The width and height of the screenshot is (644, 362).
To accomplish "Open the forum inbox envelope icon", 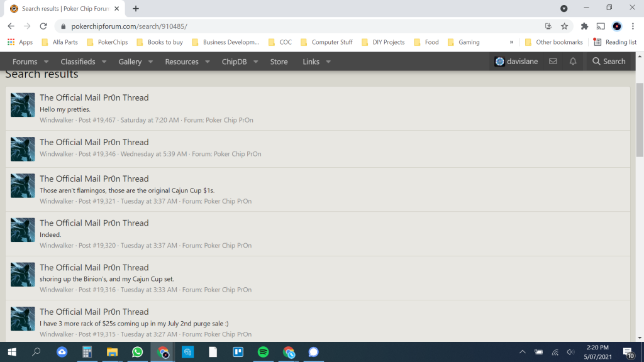I will click(553, 62).
